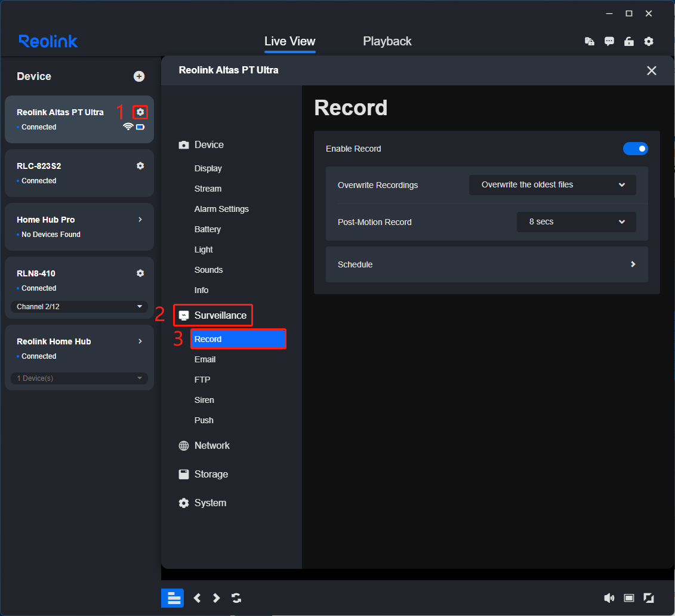Select the Reolink Home Hub device card
This screenshot has height=616, width=675.
[x=79, y=358]
